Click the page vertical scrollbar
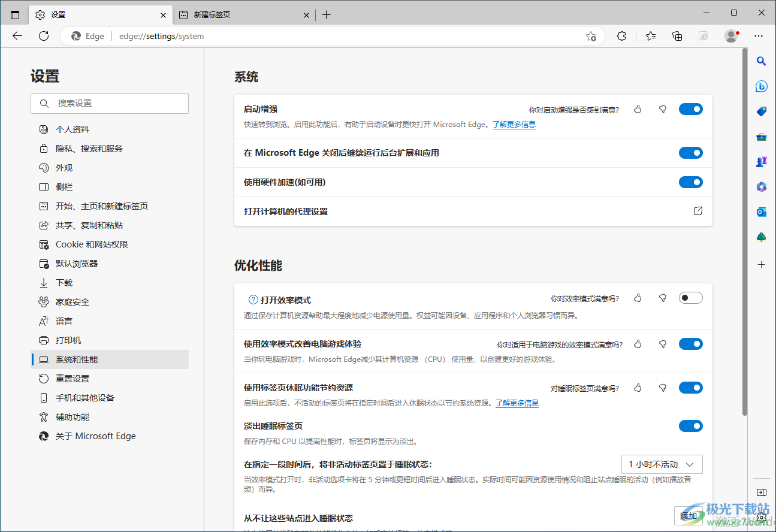The width and height of the screenshot is (776, 532). coord(744,232)
